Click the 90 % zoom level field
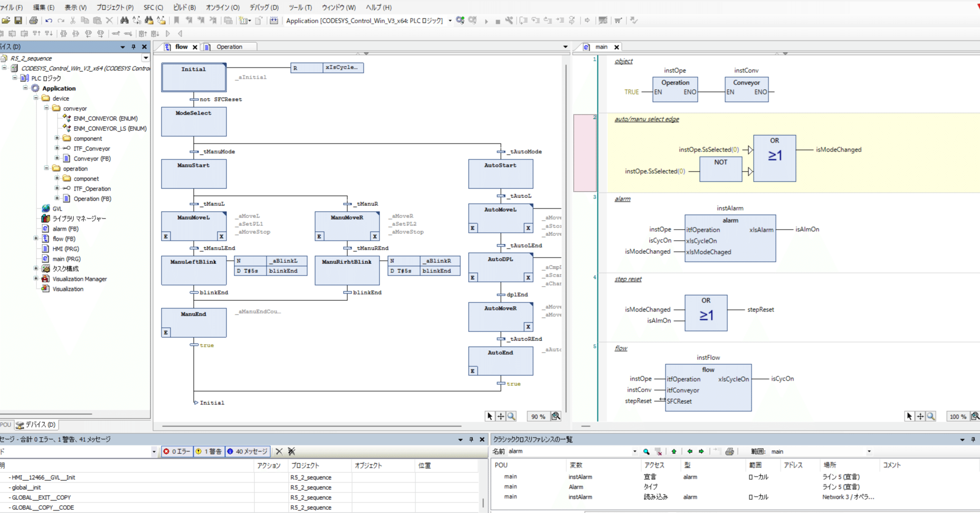 (538, 416)
